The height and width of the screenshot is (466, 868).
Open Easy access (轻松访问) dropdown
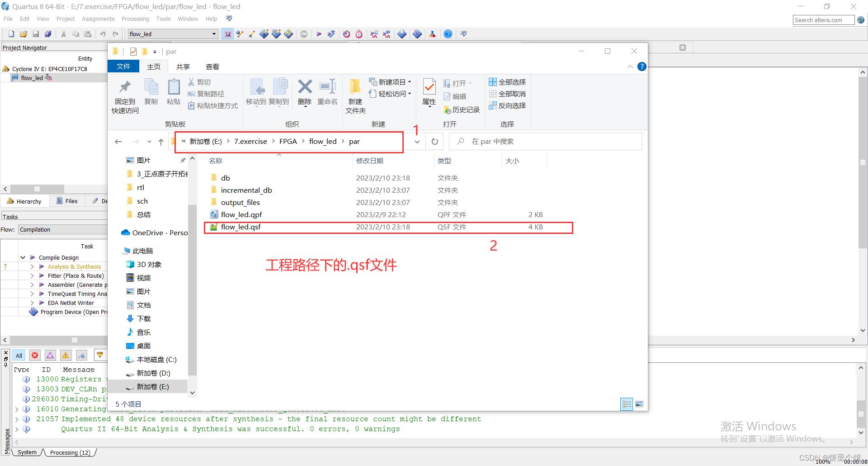390,94
